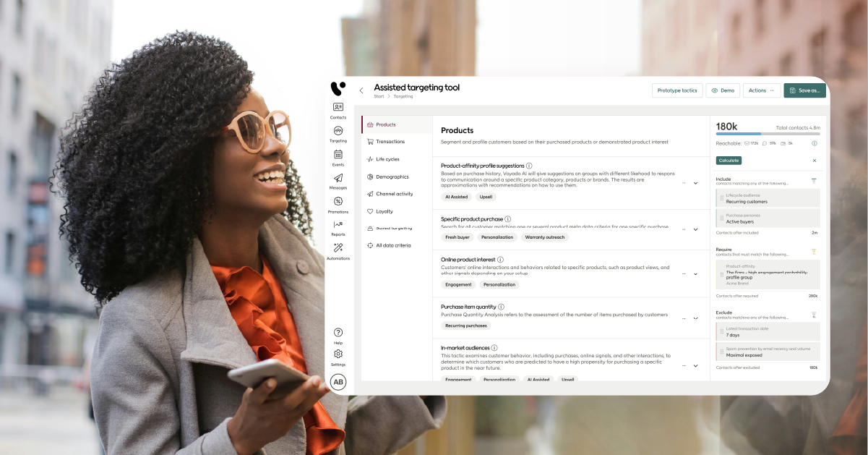
Task: Open the Promotions section icon
Action: pos(338,202)
